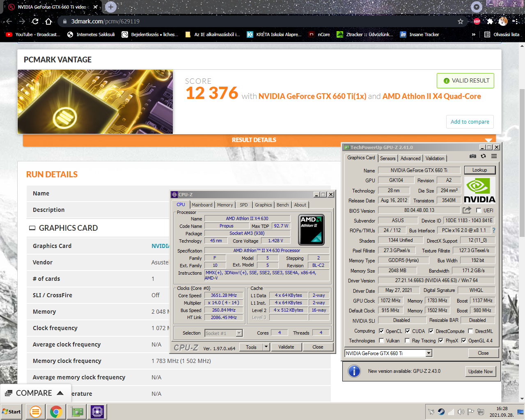Click the Validate button in CPU-Z

[286, 347]
